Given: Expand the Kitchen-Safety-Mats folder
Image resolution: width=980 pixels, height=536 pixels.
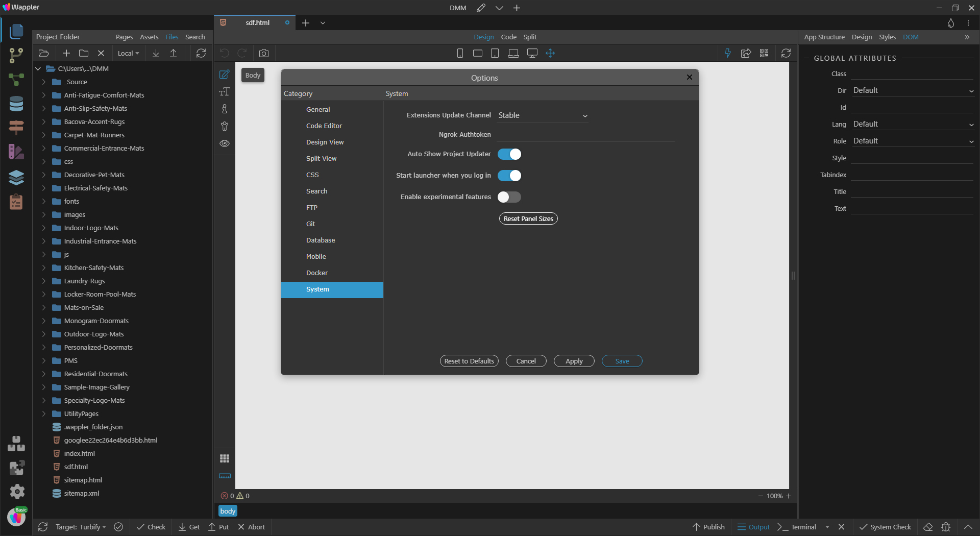Looking at the screenshot, I should tap(44, 267).
